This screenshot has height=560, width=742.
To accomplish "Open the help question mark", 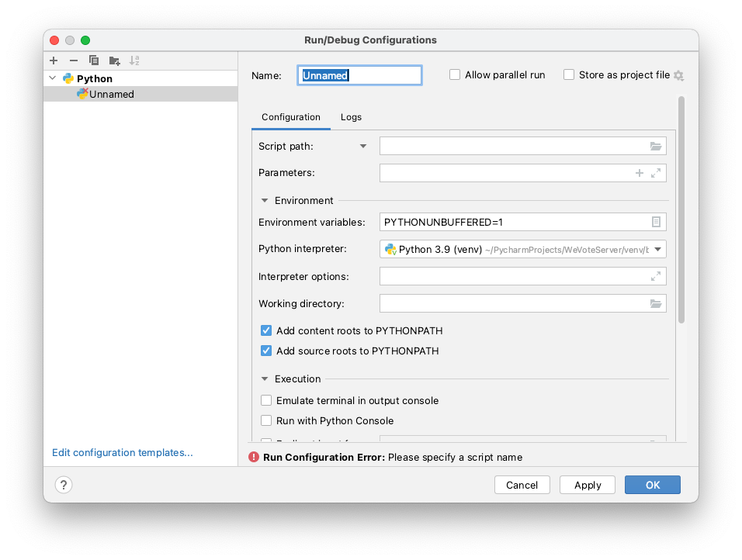I will [x=64, y=485].
